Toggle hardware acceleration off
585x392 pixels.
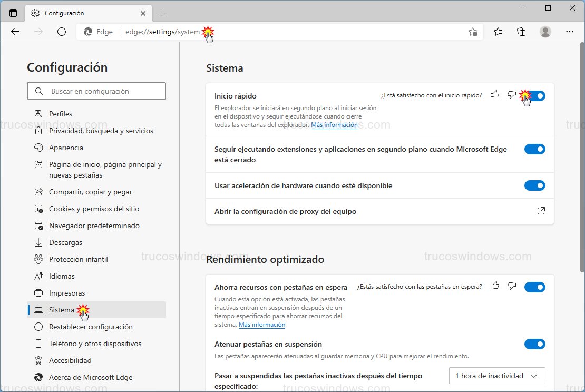point(535,185)
